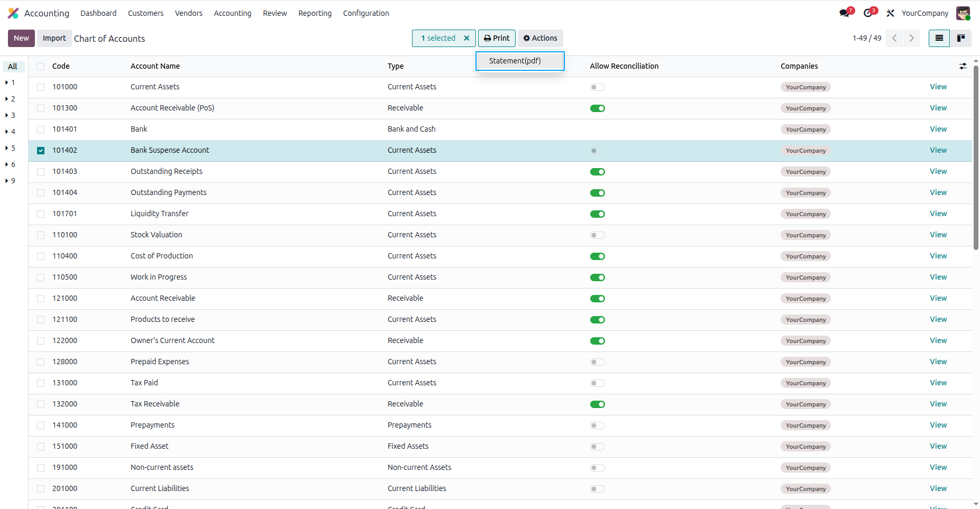Switch to kanban view icon
The width and height of the screenshot is (980, 509).
pos(961,38)
